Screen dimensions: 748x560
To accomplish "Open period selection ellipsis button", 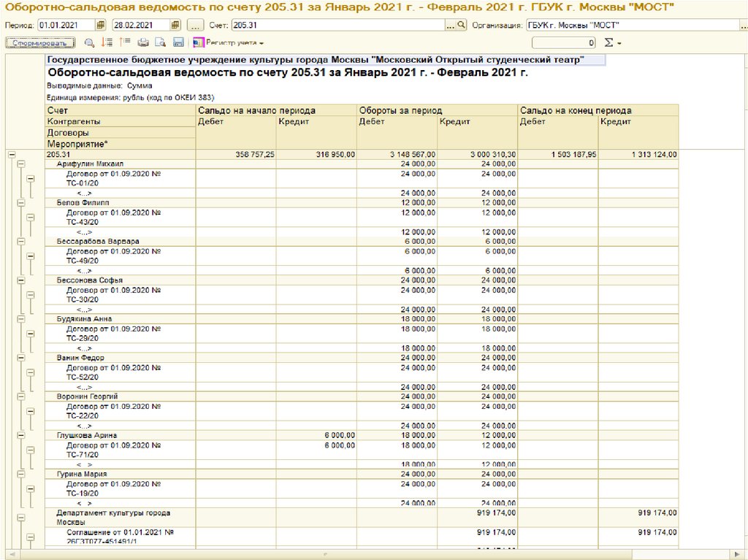I will pos(195,25).
